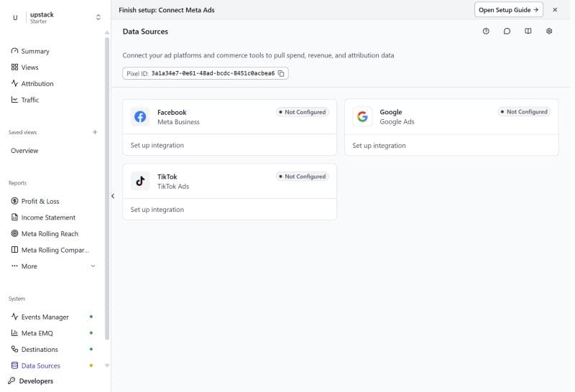Screen dimensions: 575x392
Task: Click the Attribution pulse icon
Action: click(x=14, y=83)
